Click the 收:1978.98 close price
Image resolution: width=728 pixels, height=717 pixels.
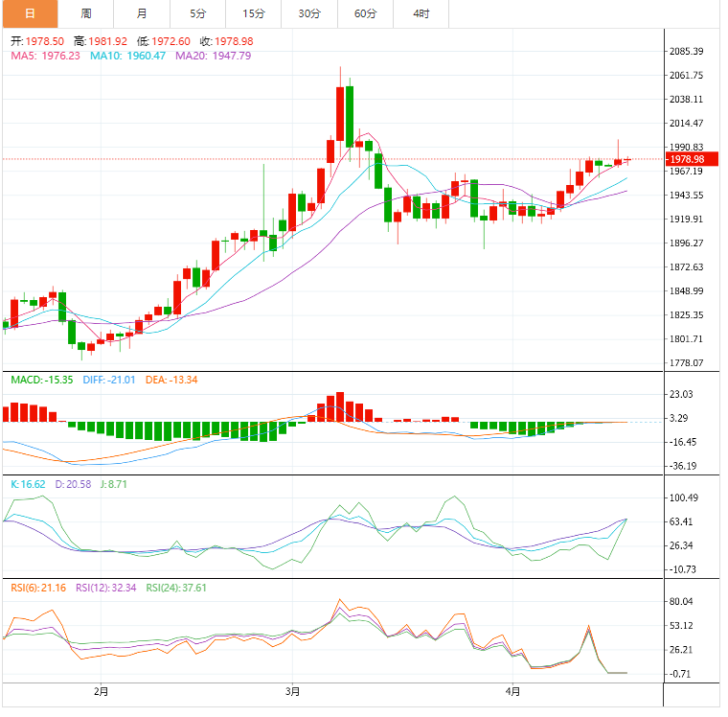[227, 41]
